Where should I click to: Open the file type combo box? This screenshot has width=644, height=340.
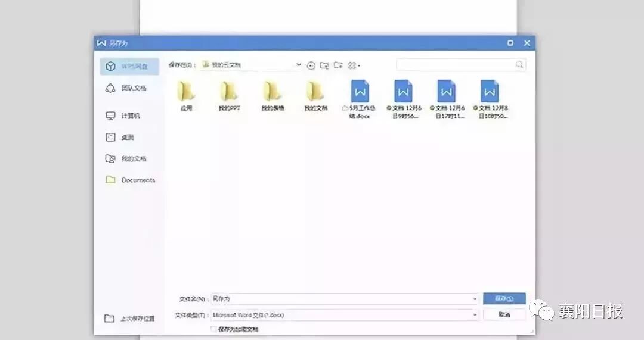pyautogui.click(x=345, y=315)
